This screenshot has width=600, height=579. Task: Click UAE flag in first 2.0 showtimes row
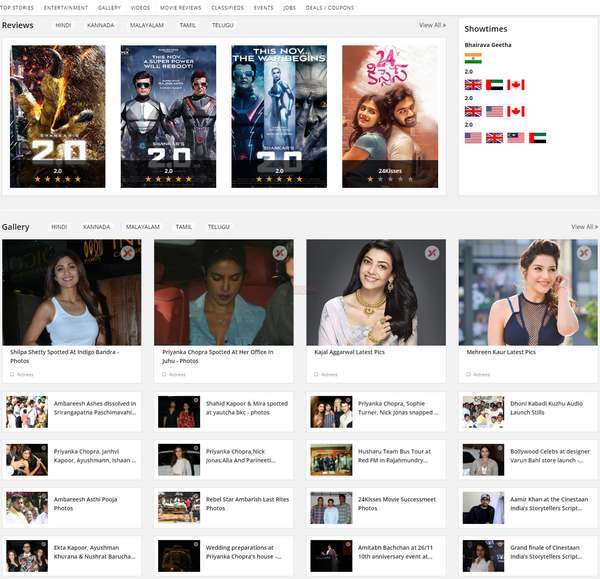tap(494, 85)
